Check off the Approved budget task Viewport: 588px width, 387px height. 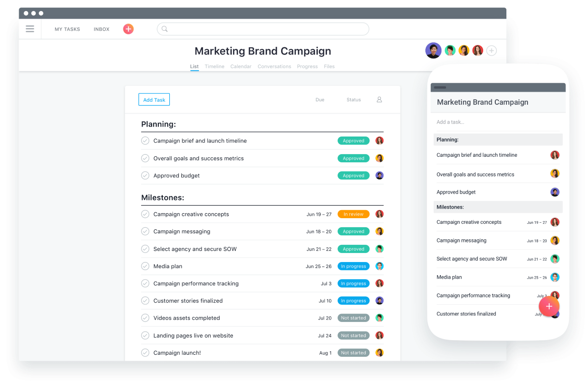coord(145,175)
